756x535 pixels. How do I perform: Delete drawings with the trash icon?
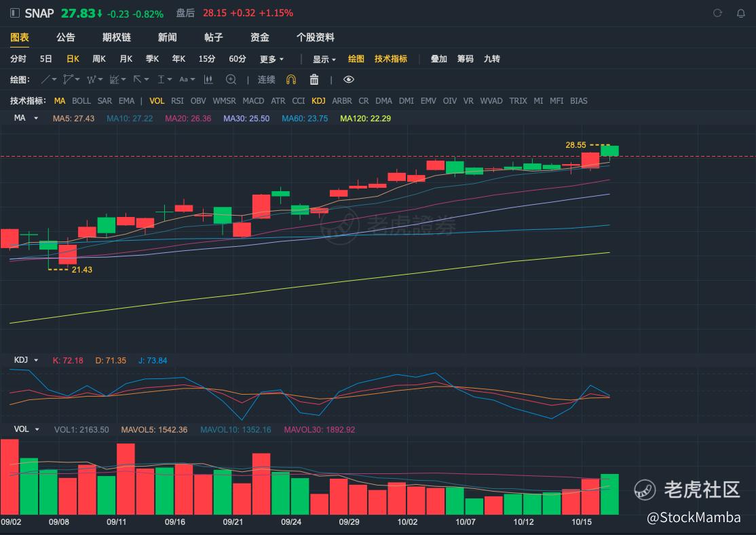pyautogui.click(x=314, y=79)
